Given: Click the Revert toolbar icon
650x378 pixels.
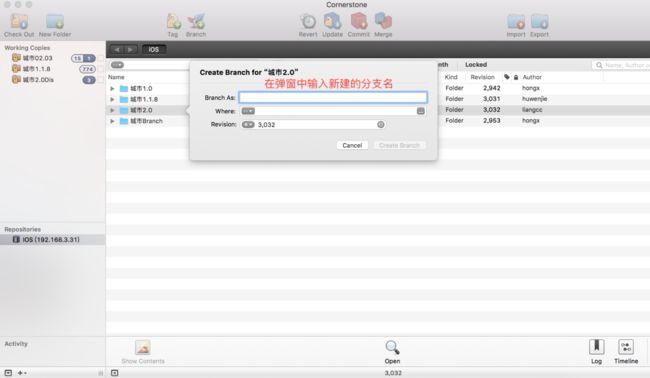Looking at the screenshot, I should pos(308,21).
